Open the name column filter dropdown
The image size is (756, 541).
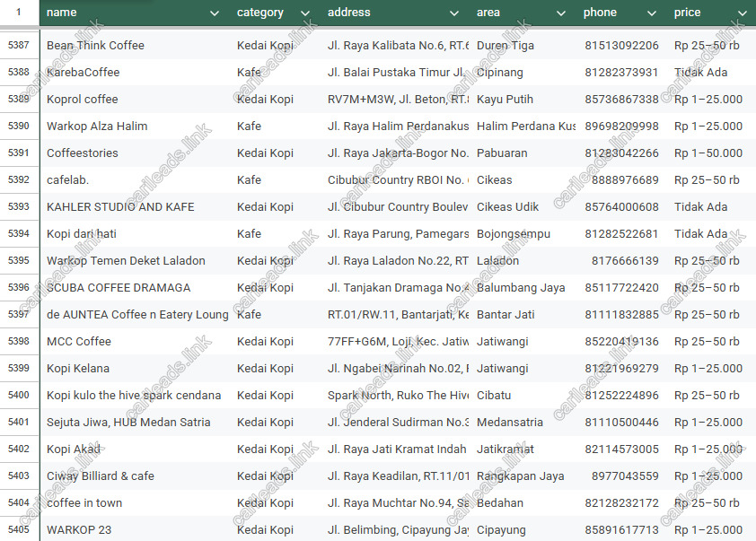click(x=215, y=13)
